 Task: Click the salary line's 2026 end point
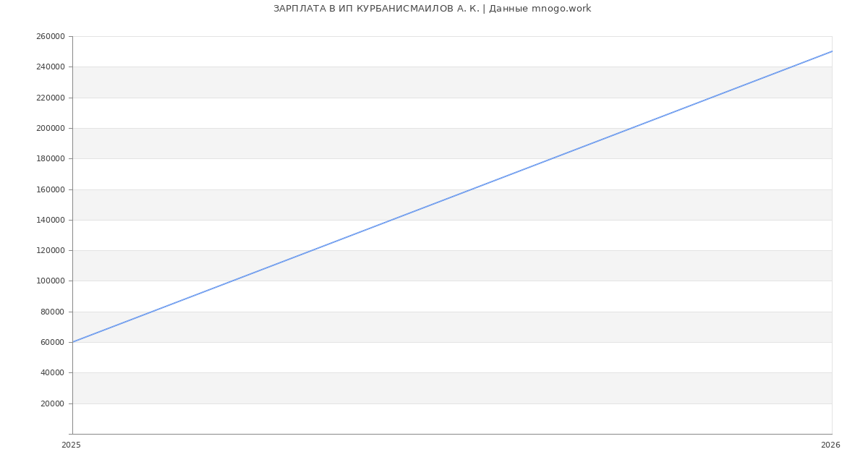point(832,51)
